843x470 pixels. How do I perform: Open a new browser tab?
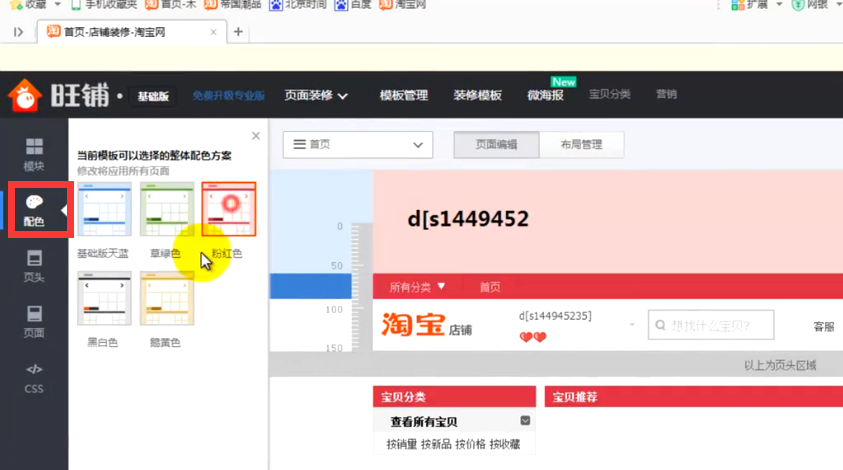point(238,32)
